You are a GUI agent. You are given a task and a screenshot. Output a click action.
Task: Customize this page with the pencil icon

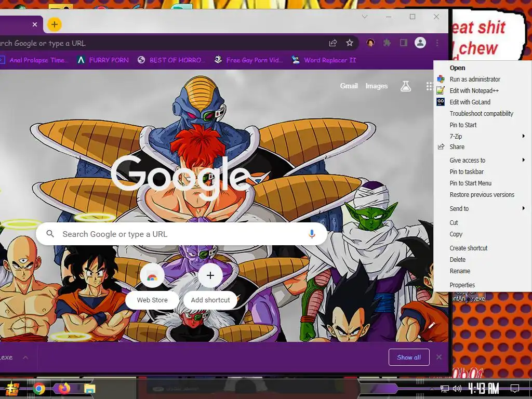(431, 326)
